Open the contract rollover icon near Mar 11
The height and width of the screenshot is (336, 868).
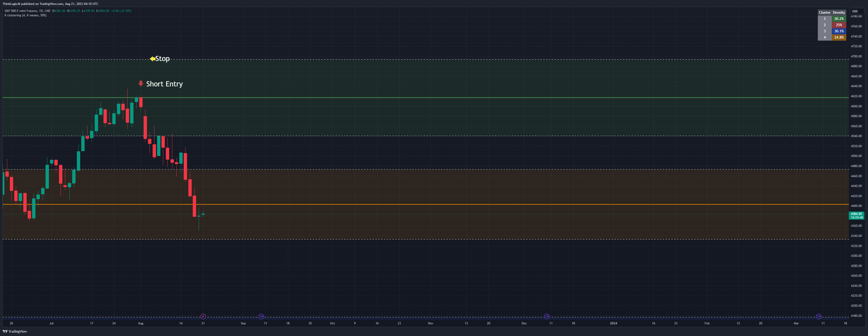(819, 316)
